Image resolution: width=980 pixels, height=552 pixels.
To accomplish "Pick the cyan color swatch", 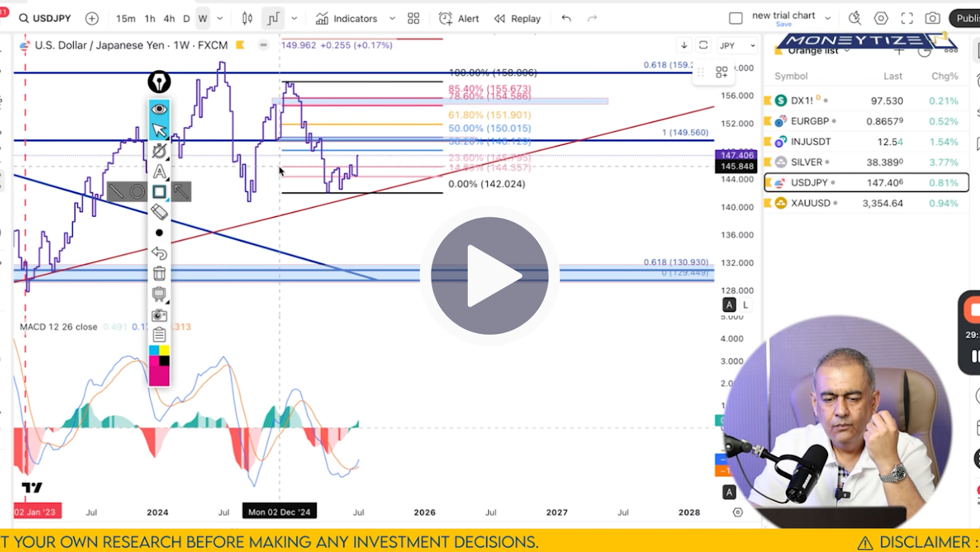I will (154, 350).
